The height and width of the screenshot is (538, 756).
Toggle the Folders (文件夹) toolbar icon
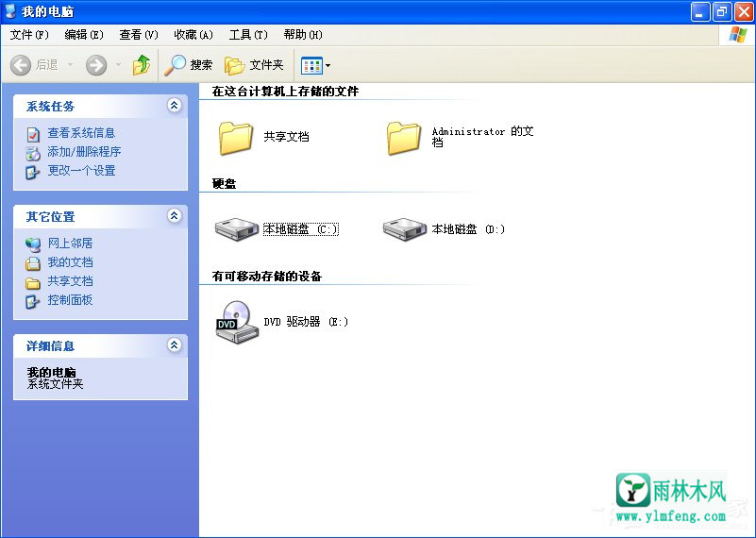pos(235,65)
